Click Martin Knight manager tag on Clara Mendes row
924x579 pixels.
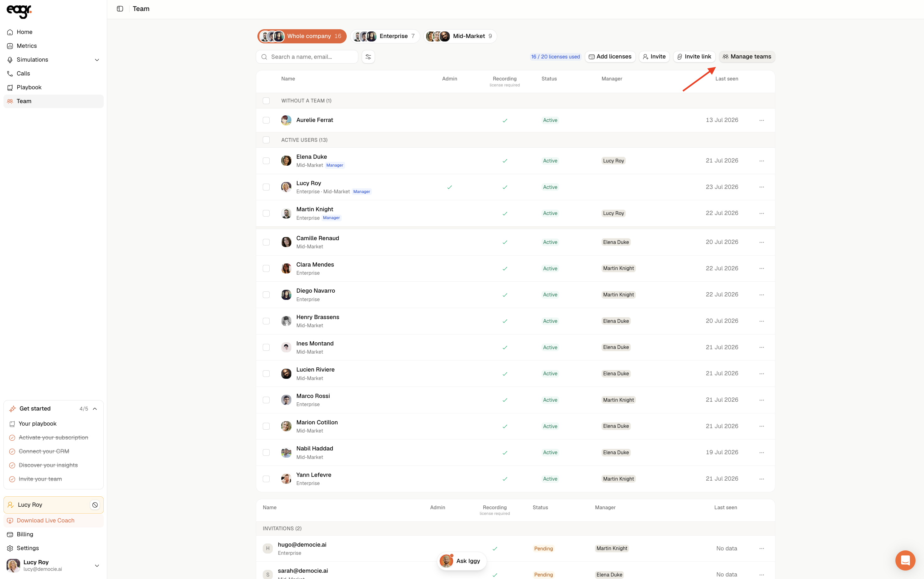[618, 268]
